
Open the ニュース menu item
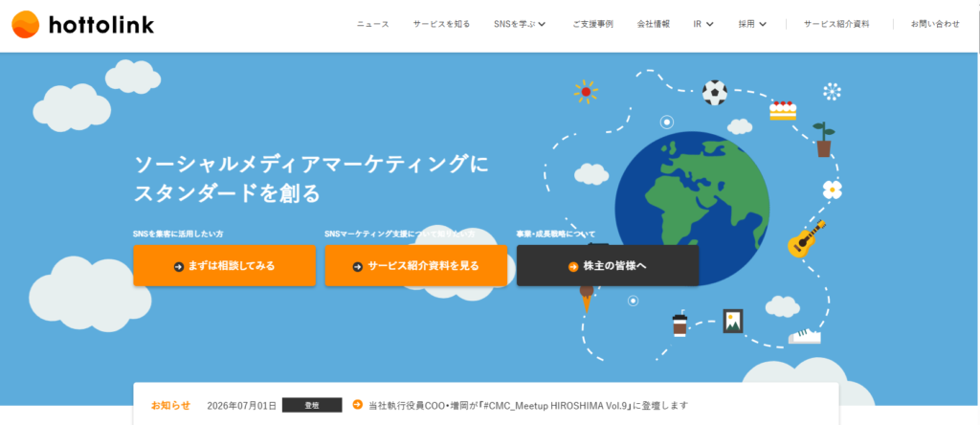tap(373, 24)
